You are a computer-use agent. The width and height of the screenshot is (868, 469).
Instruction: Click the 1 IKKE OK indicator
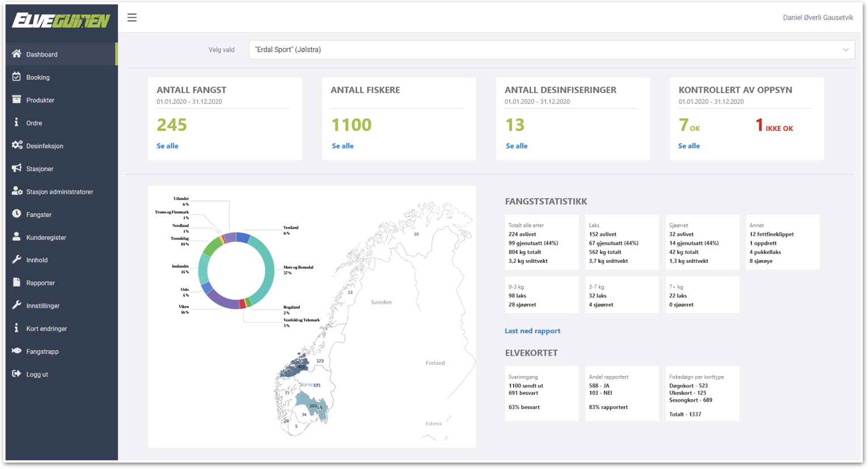click(774, 125)
